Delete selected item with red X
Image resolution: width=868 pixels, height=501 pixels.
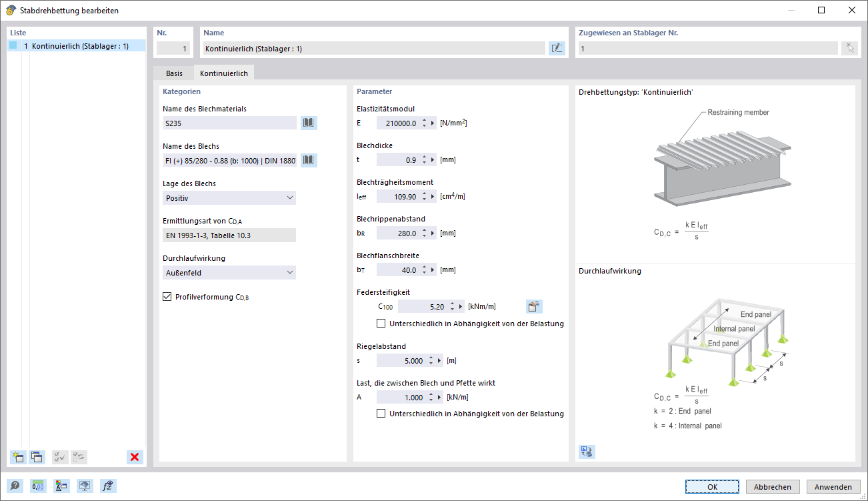(135, 457)
